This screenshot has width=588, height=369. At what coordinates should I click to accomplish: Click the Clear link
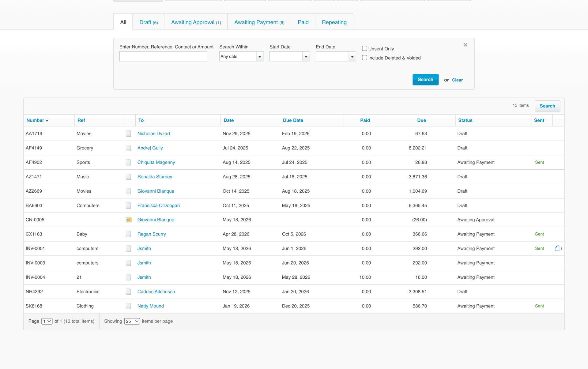pyautogui.click(x=457, y=80)
